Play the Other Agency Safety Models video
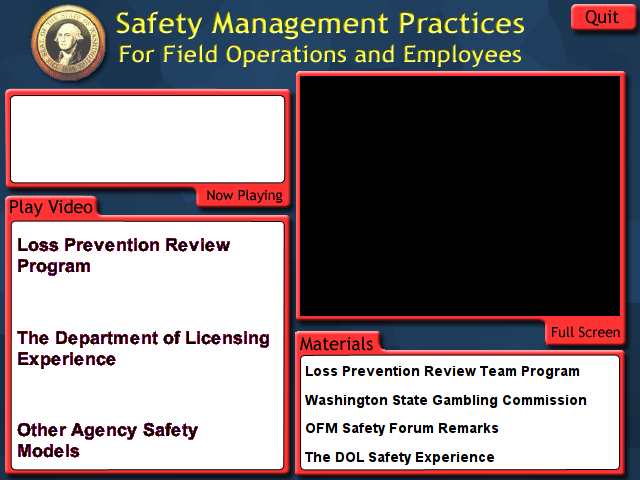 (x=107, y=441)
